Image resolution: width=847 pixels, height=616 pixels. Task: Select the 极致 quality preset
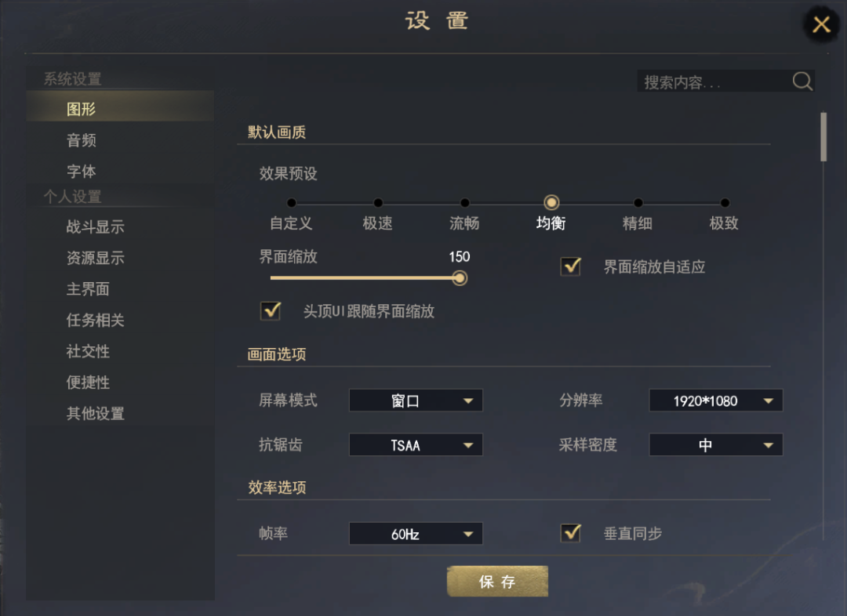pos(725,203)
